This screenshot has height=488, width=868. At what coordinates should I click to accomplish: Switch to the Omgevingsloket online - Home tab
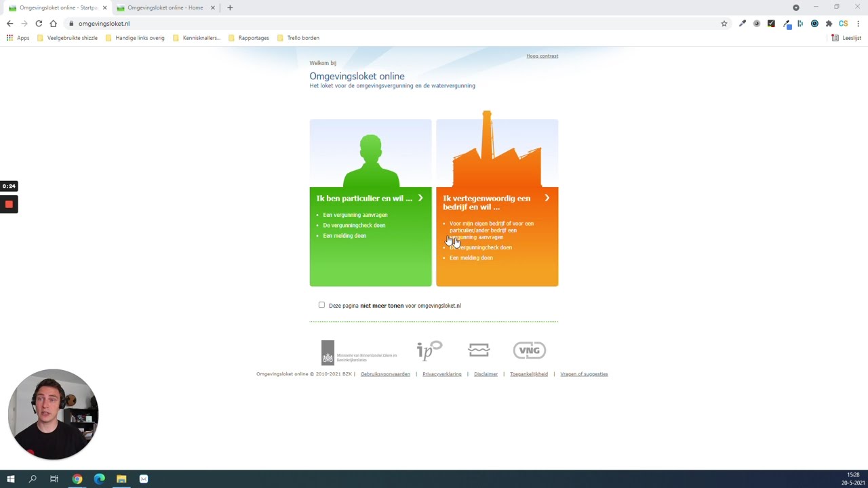165,7
